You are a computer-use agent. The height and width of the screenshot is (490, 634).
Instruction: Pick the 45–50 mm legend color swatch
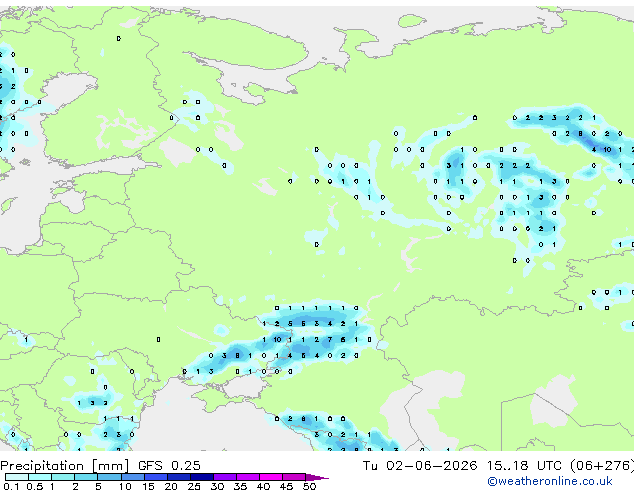[x=294, y=477]
